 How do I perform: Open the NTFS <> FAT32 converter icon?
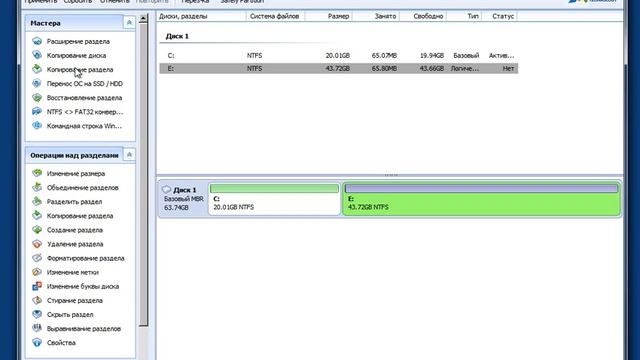click(x=37, y=111)
